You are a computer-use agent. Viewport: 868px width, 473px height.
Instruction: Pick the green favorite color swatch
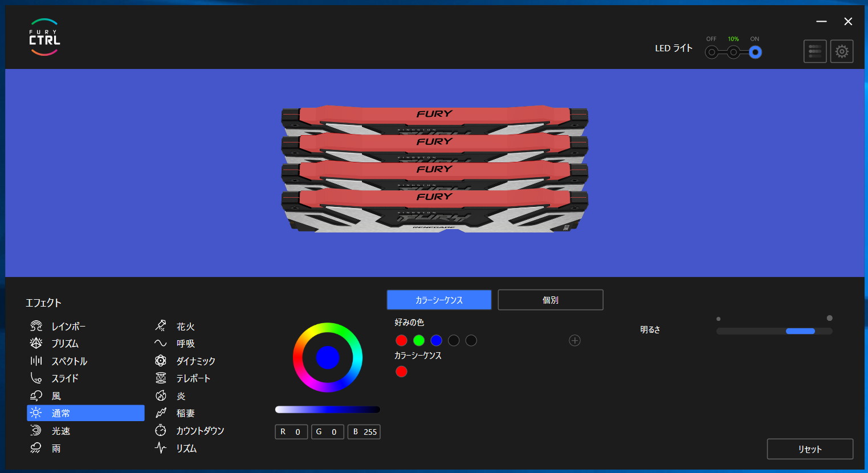[419, 340]
